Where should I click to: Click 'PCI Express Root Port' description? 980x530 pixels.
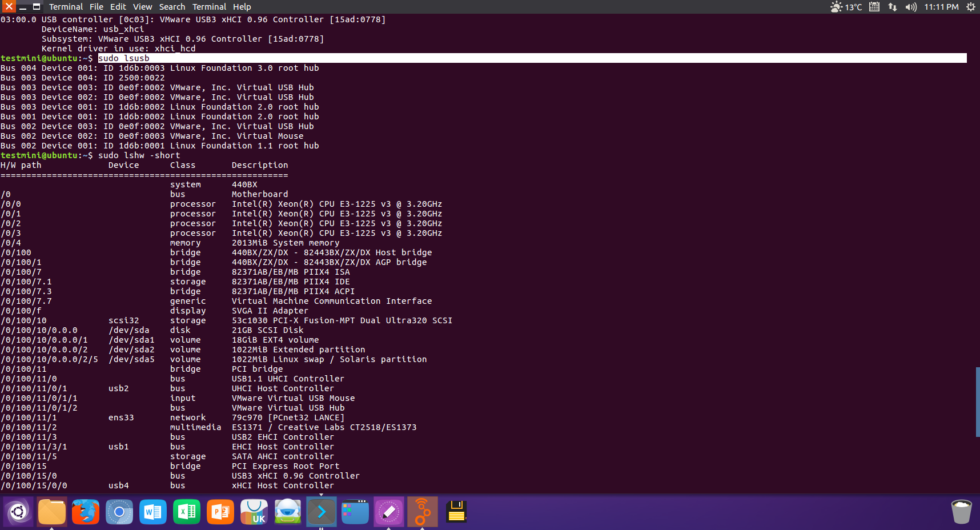coord(286,466)
